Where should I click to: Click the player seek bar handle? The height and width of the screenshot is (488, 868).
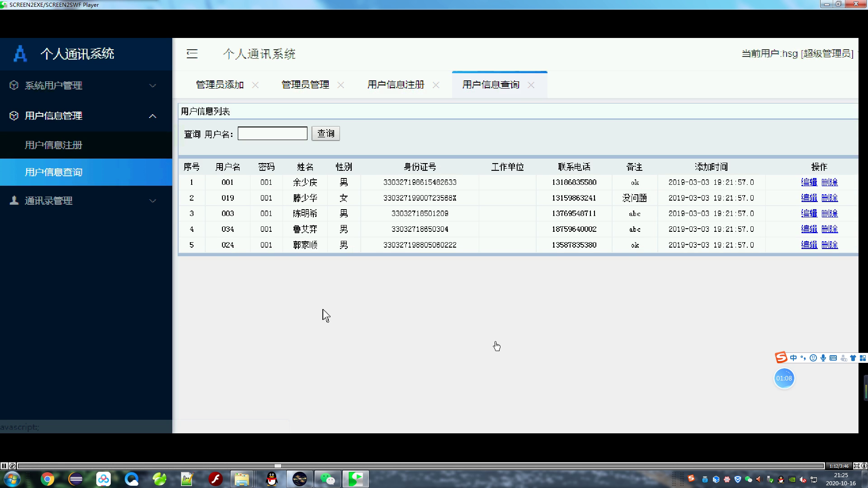click(278, 466)
